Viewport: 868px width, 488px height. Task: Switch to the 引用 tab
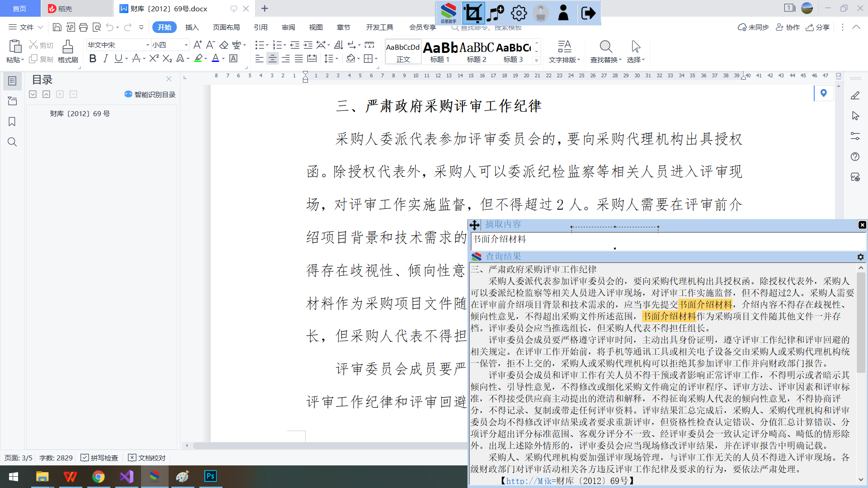(x=260, y=27)
